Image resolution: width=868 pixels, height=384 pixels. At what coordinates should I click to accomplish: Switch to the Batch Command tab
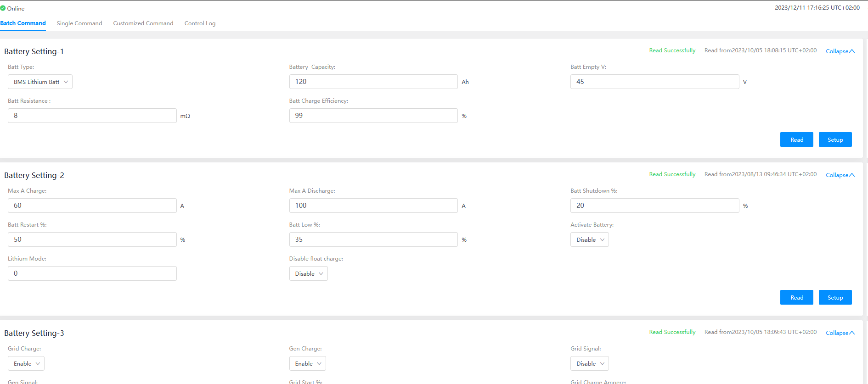23,23
